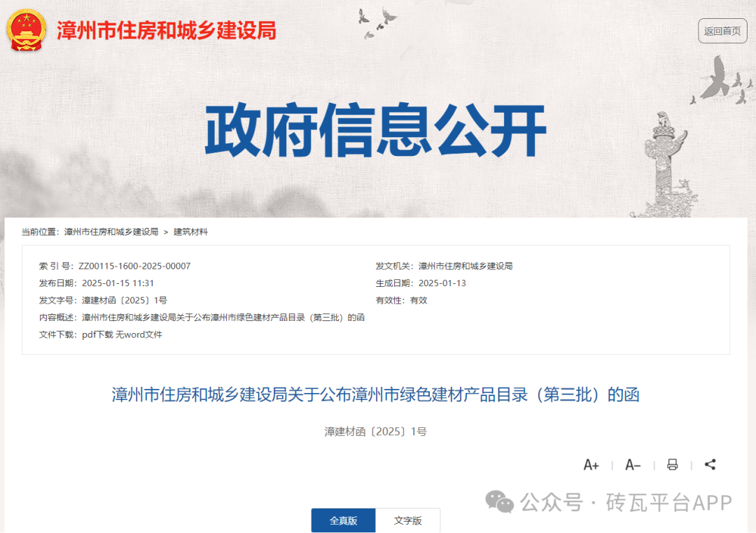Viewport: 756px width, 533px height.
Task: Decrease font size with A- icon
Action: click(x=633, y=465)
